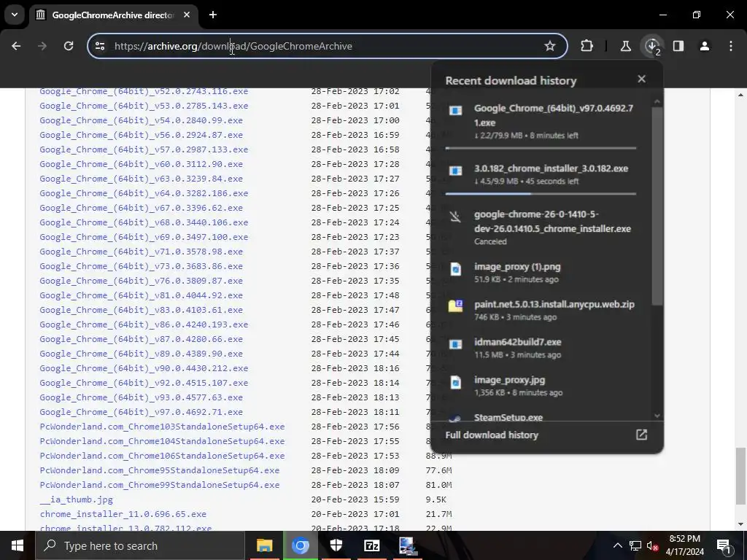Open idman642build7.exe download
Viewport: 747px width, 560px height.
[541, 348]
